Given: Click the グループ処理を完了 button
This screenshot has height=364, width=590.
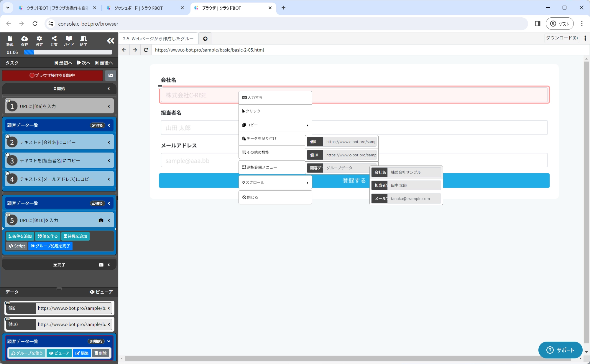Looking at the screenshot, I should [50, 246].
